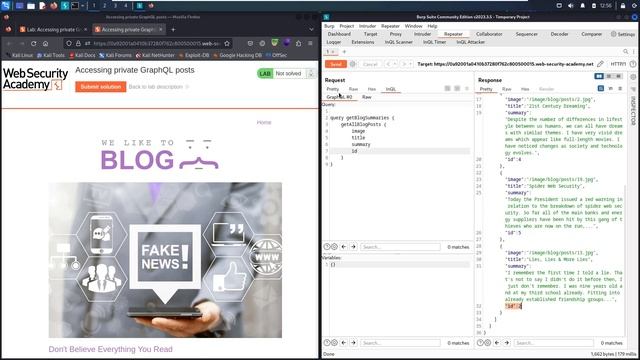Go to previous request in Repeater history
This screenshot has height=360, width=640.
coord(388,64)
